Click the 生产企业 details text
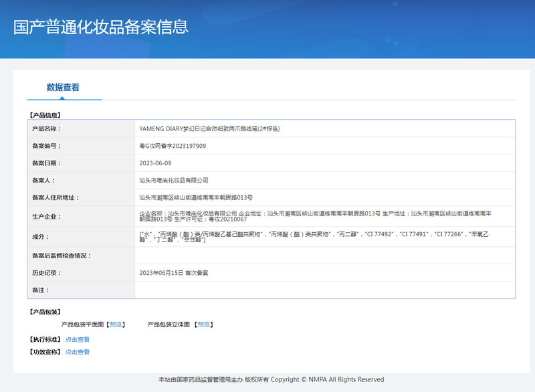Viewport: 535px width, 392px height. coord(314,215)
